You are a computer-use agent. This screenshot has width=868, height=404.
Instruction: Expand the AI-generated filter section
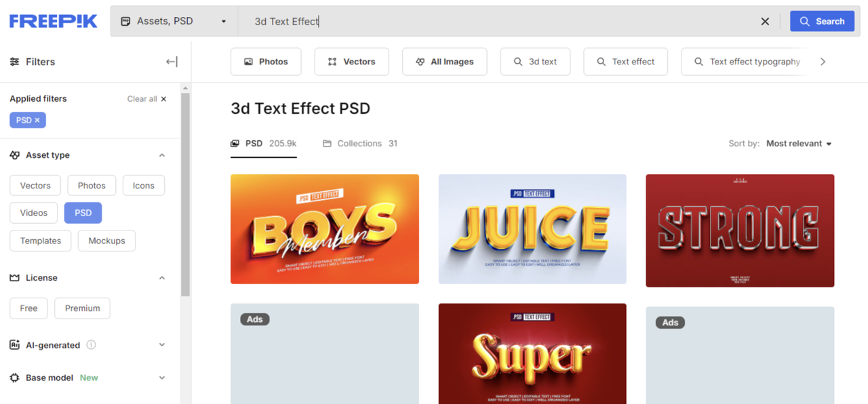tap(162, 345)
